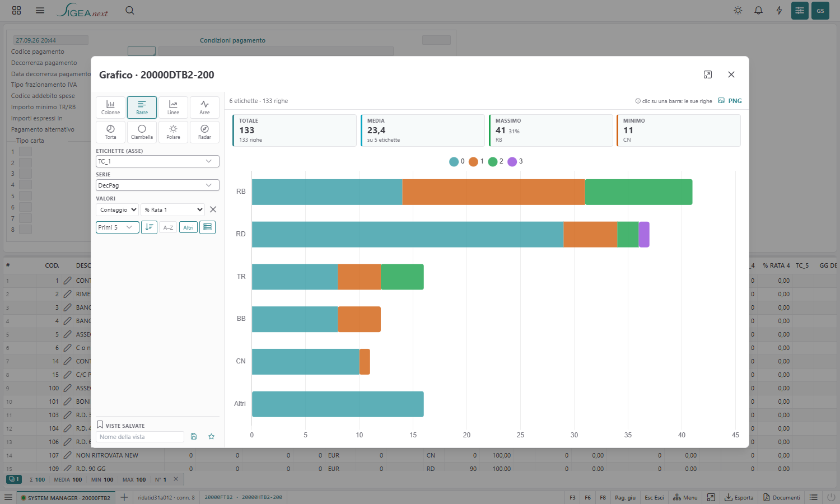Screen dimensions: 840x504
Task: Click Esporta in the bottom bar
Action: point(739,497)
